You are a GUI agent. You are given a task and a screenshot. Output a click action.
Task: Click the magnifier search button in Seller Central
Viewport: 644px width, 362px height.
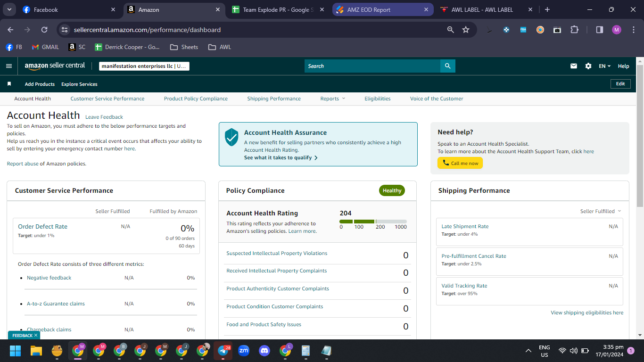coord(447,66)
